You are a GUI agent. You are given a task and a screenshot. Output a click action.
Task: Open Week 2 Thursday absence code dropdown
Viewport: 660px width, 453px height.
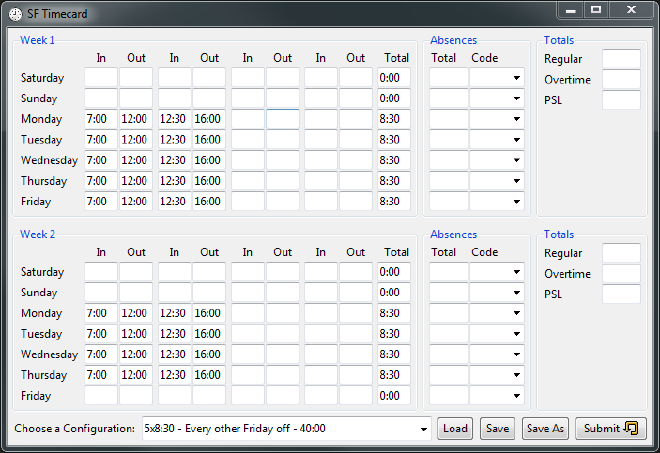point(497,375)
